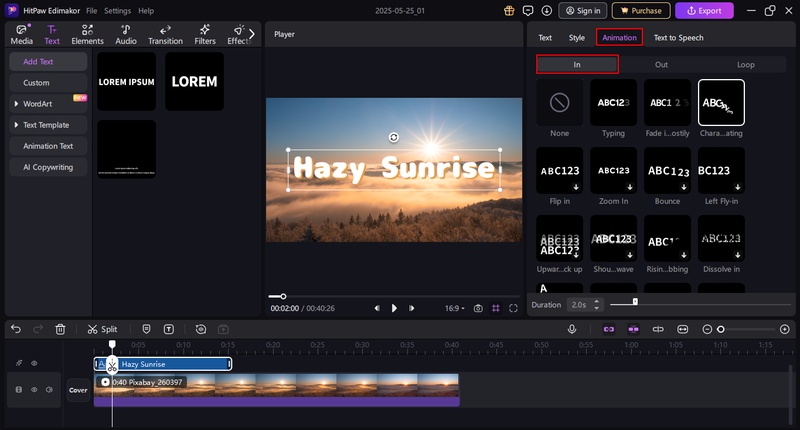Take a snapshot with the camera icon
800x430 pixels.
point(478,308)
